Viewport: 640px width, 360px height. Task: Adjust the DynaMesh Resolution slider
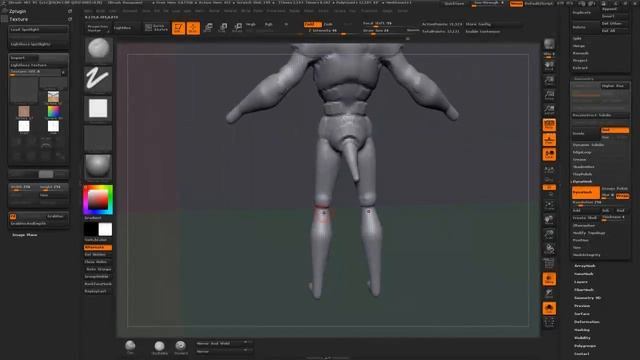coord(600,203)
